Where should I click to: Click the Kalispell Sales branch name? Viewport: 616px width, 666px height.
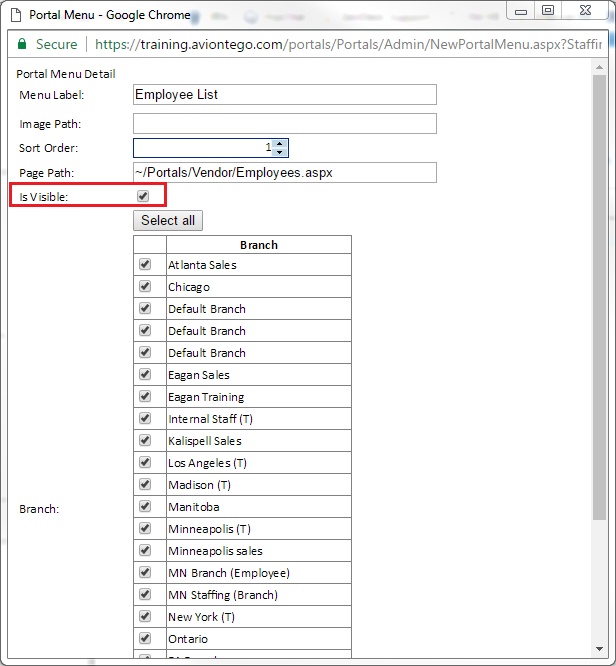coord(205,441)
